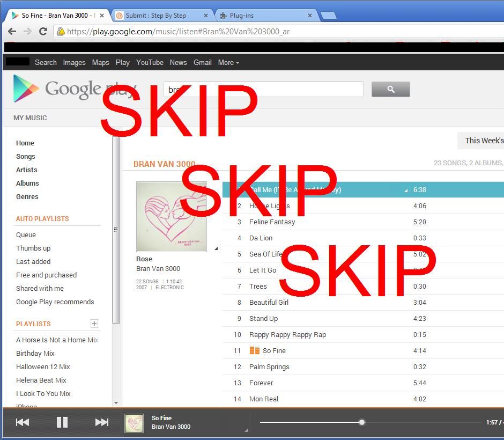The image size is (504, 440).
Task: Pause playback with the pause icon
Action: [x=62, y=422]
